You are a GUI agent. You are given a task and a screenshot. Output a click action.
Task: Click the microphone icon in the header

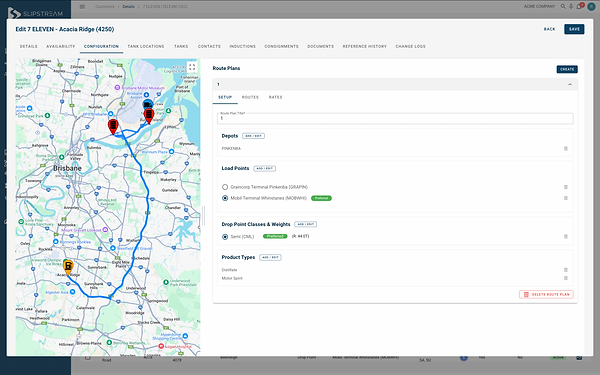[x=571, y=7]
